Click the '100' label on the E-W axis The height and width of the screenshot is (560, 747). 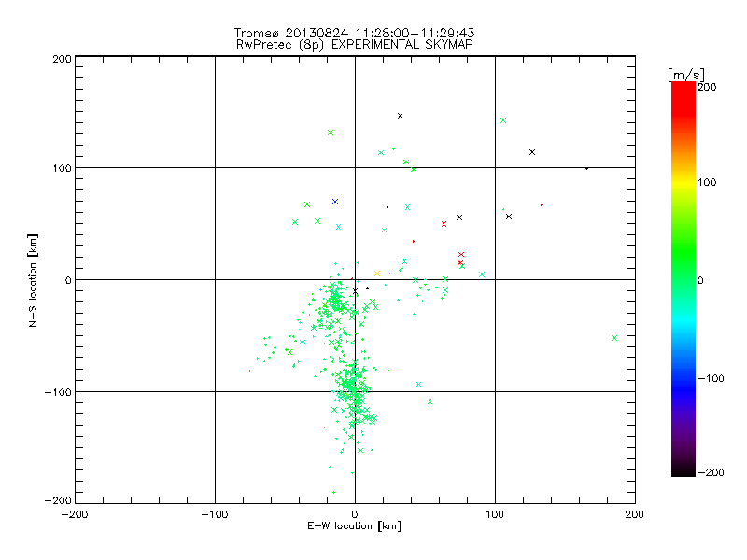coord(495,514)
